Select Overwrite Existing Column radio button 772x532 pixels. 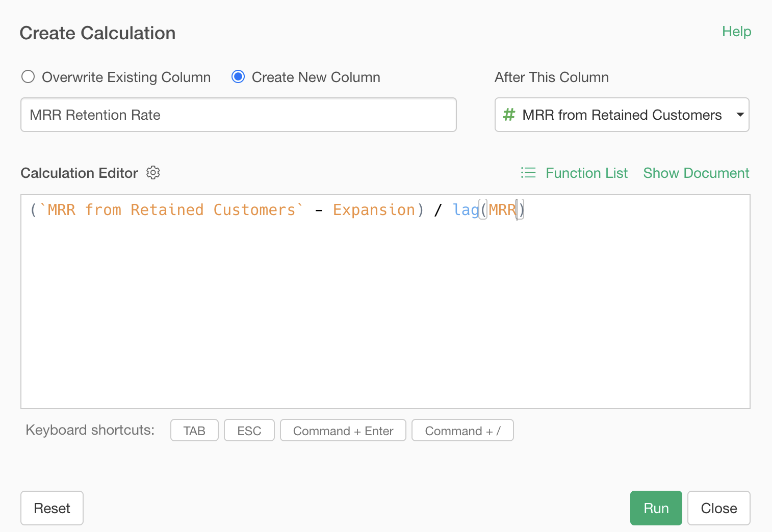pyautogui.click(x=28, y=77)
